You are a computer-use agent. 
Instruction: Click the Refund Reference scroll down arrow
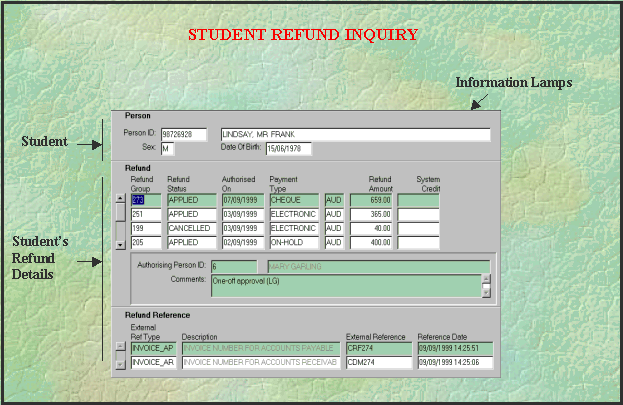click(x=121, y=364)
